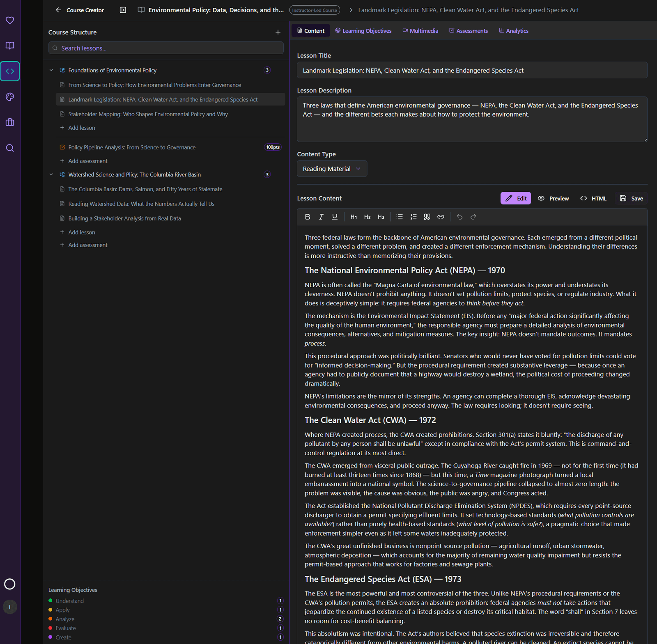Click into the Lesson Description textarea

click(x=472, y=119)
